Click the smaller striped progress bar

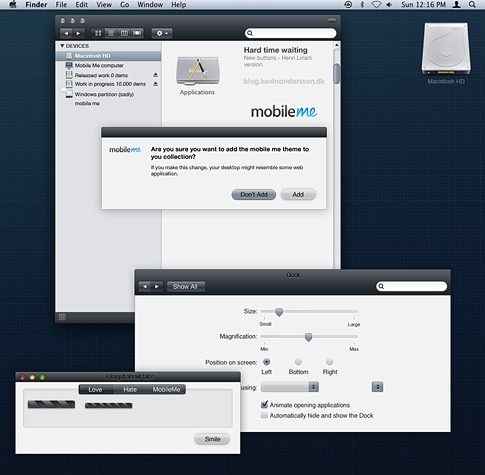tap(109, 405)
